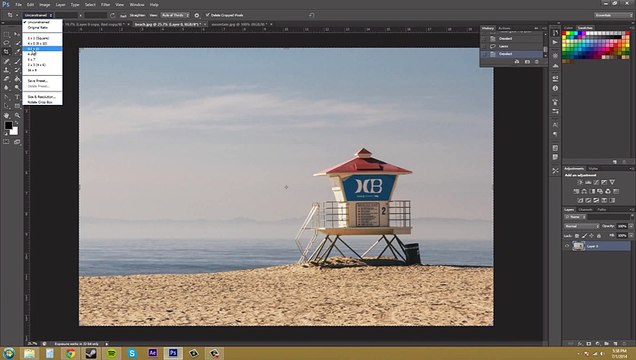
Task: Select the Move tool
Action: (17, 35)
